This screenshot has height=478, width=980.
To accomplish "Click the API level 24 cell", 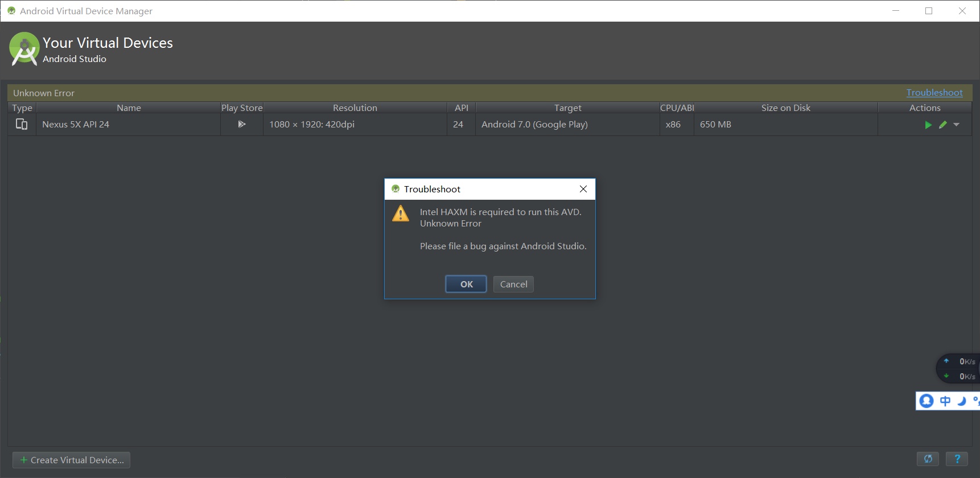I will click(x=462, y=124).
